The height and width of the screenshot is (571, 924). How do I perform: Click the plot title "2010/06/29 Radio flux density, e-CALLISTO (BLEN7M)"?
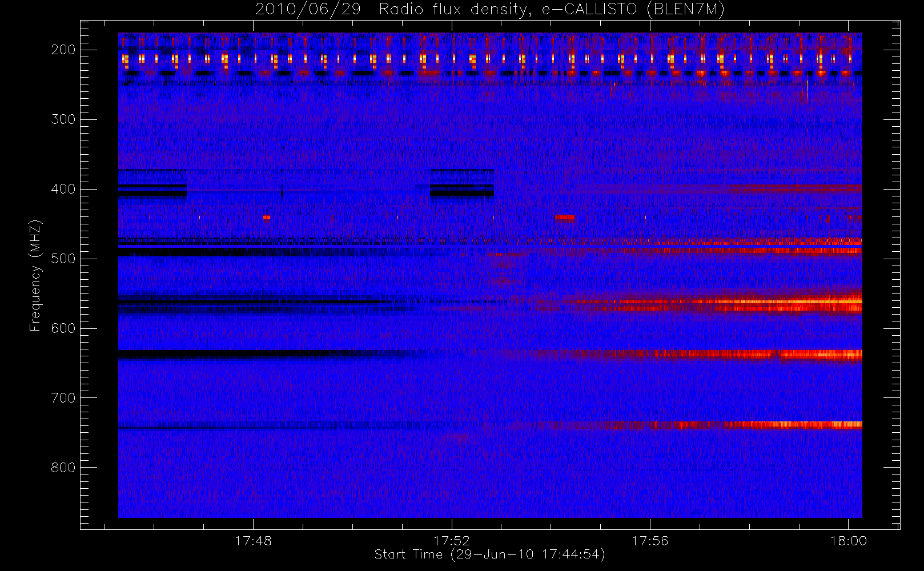pyautogui.click(x=490, y=10)
